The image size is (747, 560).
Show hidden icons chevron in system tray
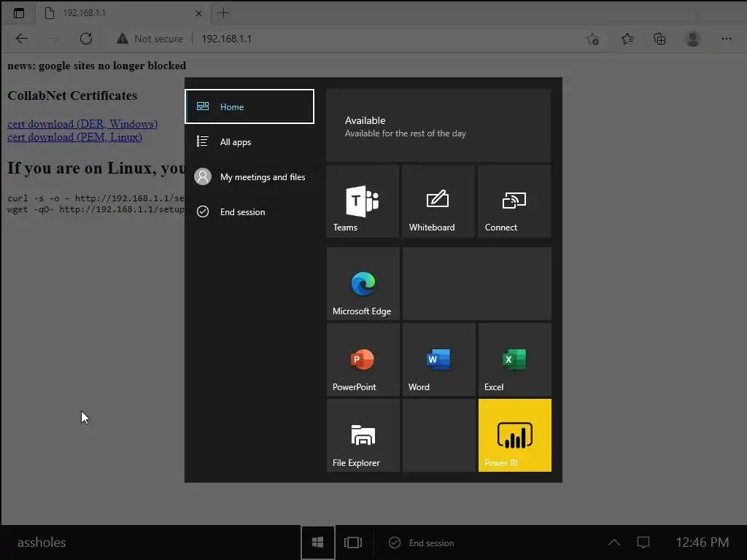pyautogui.click(x=614, y=542)
